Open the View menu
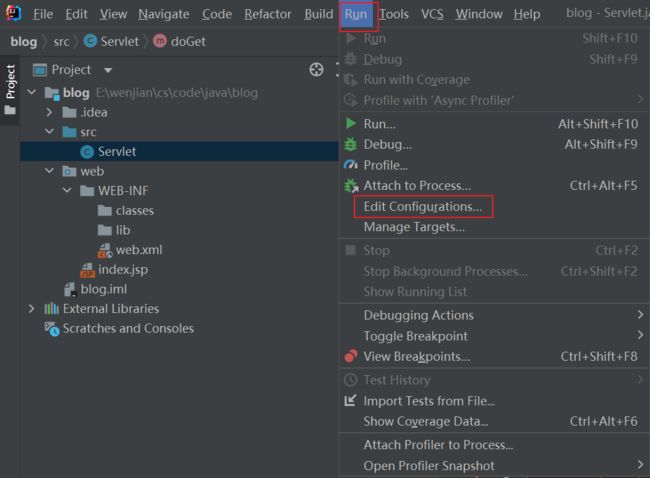 [x=113, y=14]
